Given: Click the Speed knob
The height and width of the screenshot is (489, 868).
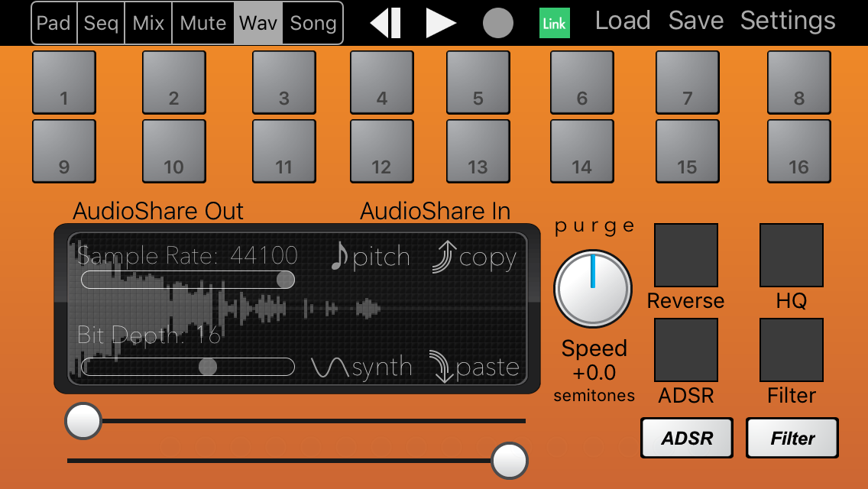Looking at the screenshot, I should pos(593,289).
